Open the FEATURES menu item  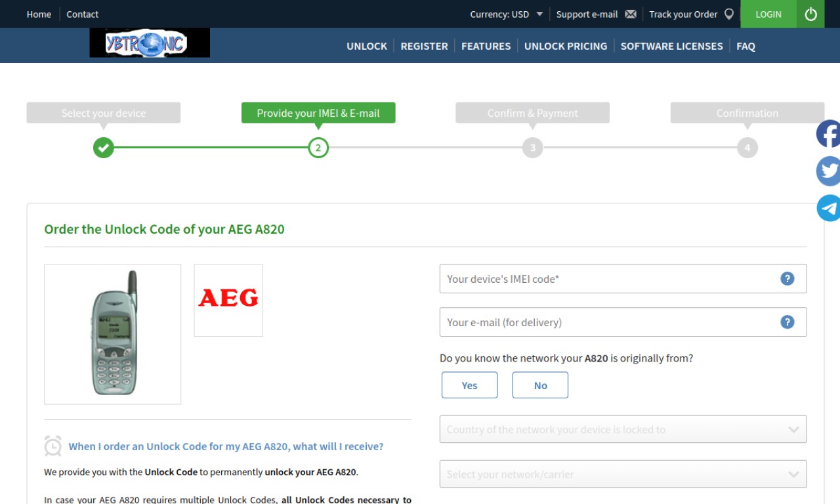coord(486,46)
